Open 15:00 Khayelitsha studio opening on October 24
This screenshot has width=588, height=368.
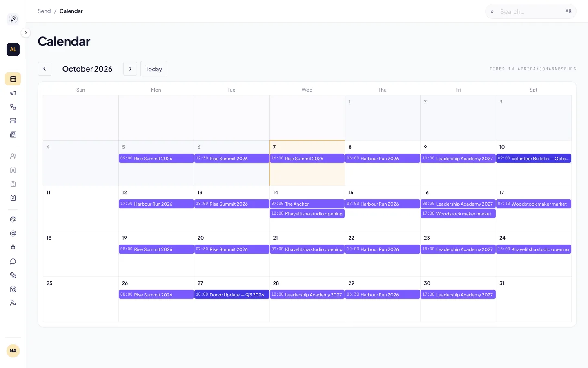pyautogui.click(x=534, y=249)
